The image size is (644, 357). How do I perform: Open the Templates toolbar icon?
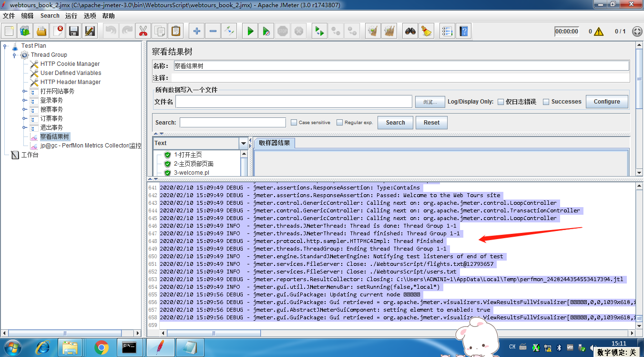pyautogui.click(x=25, y=31)
